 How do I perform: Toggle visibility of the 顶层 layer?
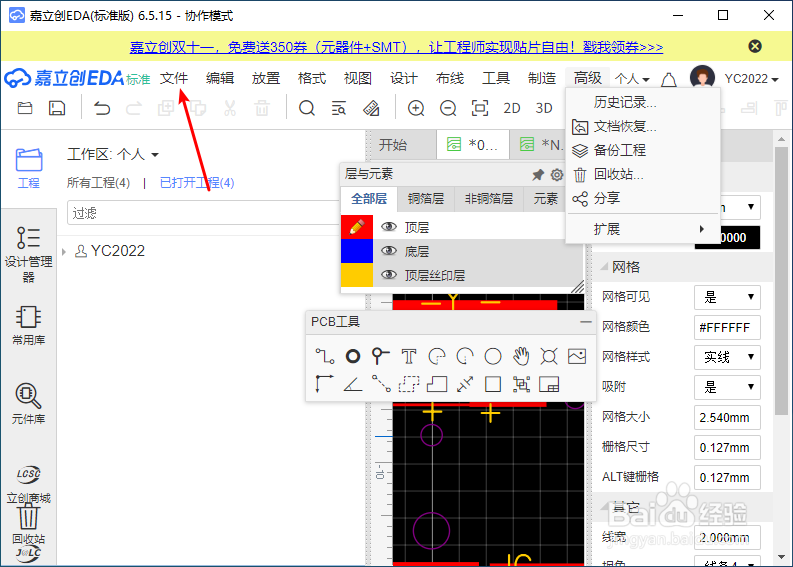(x=388, y=227)
